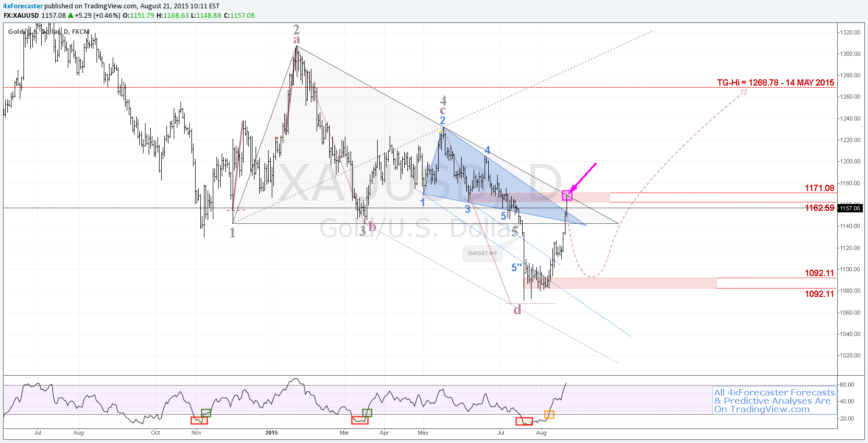The width and height of the screenshot is (868, 443).
Task: Click the All 4xForecaster Forecasts note box
Action: [x=775, y=401]
